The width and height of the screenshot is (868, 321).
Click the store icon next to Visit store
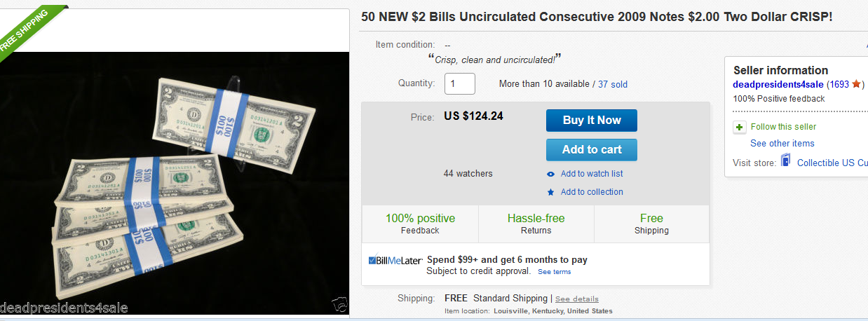pyautogui.click(x=786, y=162)
